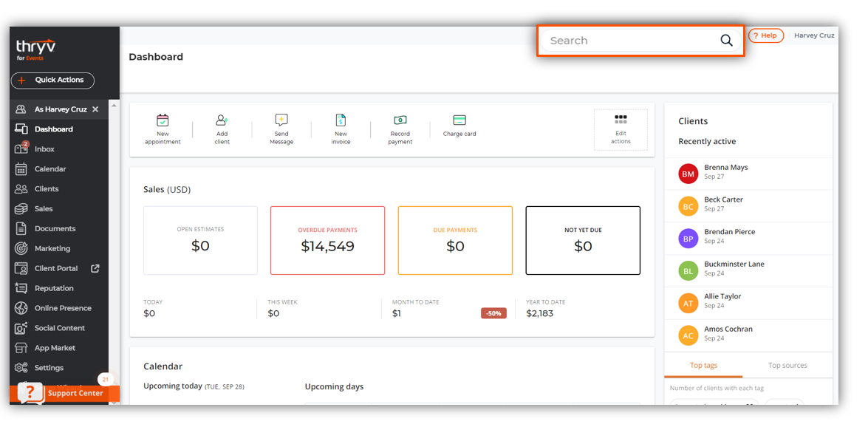Click the BP avatar for Brendan Pierce
Screen dimensions: 868x427
(x=688, y=239)
